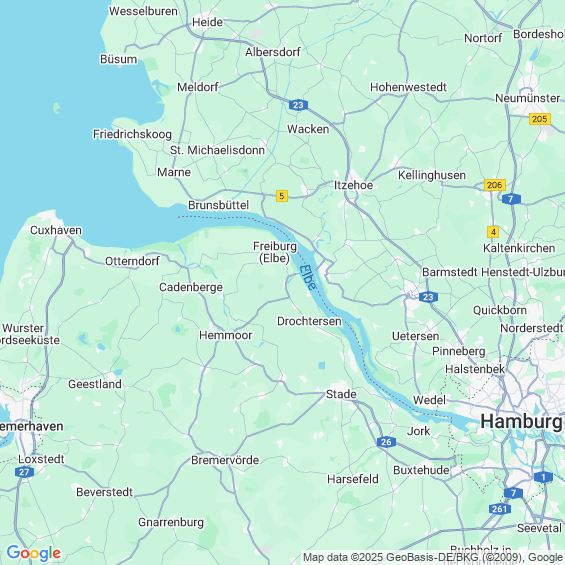Click the Freiburg (Elbe) label
The width and height of the screenshot is (565, 565).
(x=275, y=252)
